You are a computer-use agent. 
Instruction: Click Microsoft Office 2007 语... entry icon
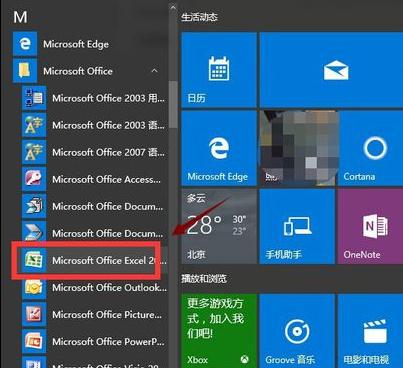(x=34, y=152)
